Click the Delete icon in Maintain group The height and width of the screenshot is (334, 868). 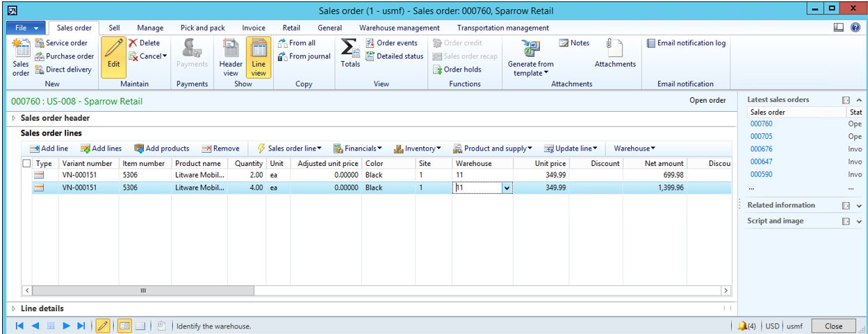point(133,43)
